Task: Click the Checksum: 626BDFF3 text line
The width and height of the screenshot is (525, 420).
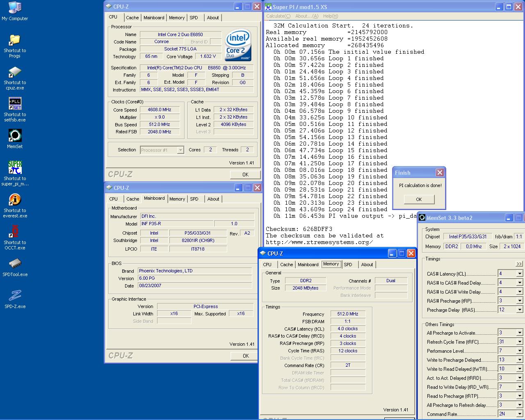Action: click(299, 229)
